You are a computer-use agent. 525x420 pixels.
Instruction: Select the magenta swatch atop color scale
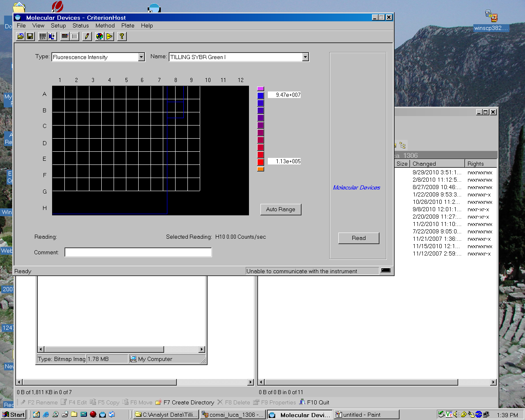tap(260, 89)
